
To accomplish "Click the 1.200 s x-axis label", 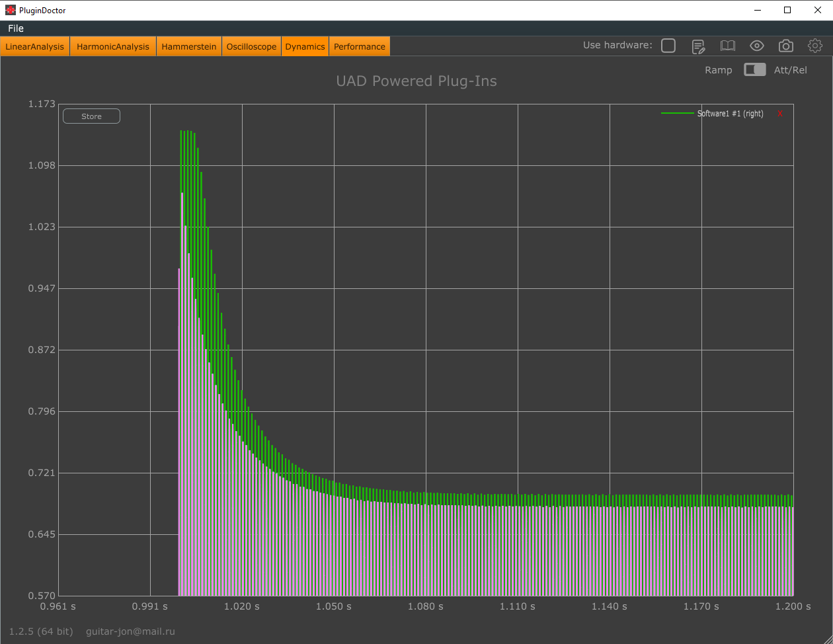I will pyautogui.click(x=793, y=606).
